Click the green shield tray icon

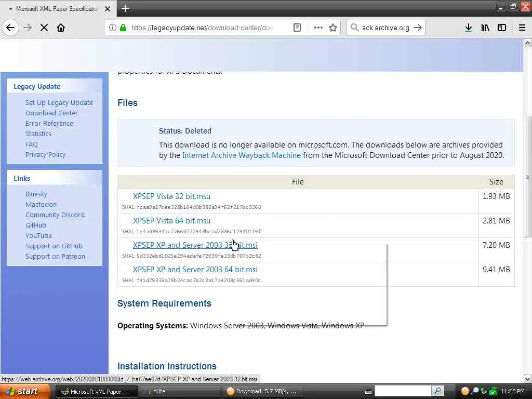pos(493,391)
